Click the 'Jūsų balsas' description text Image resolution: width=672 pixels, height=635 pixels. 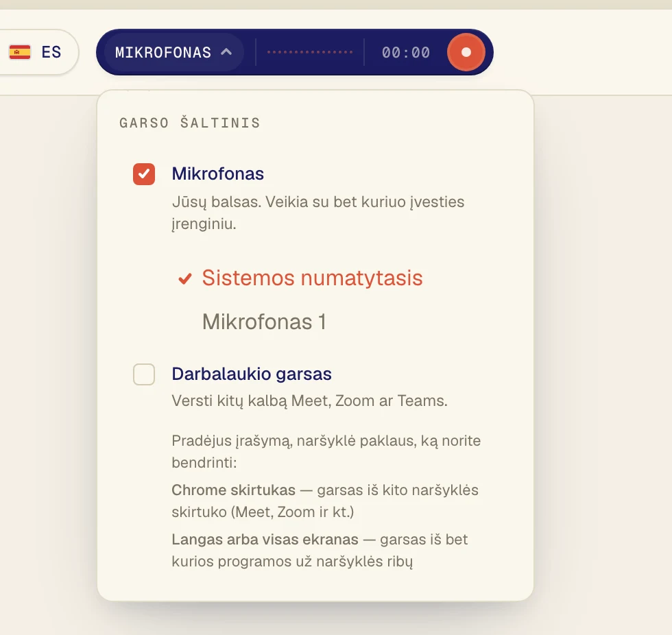click(318, 213)
